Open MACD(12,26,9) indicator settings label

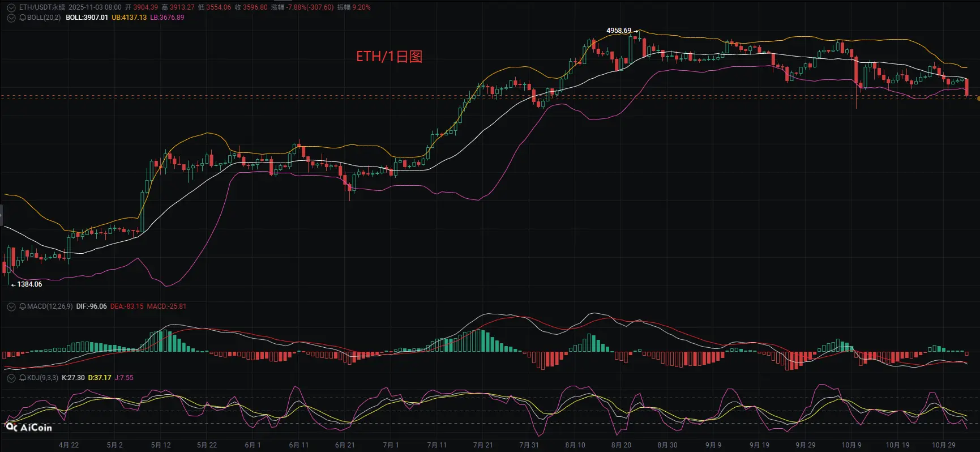pyautogui.click(x=50, y=306)
